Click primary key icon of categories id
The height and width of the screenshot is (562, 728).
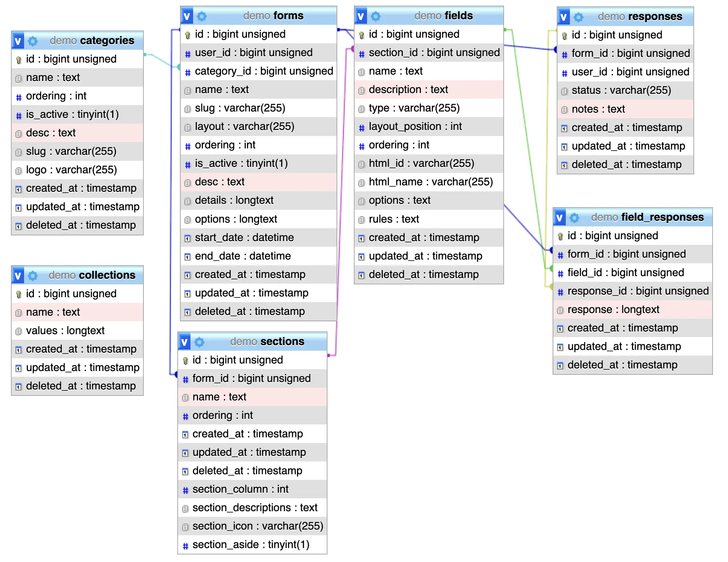point(18,60)
